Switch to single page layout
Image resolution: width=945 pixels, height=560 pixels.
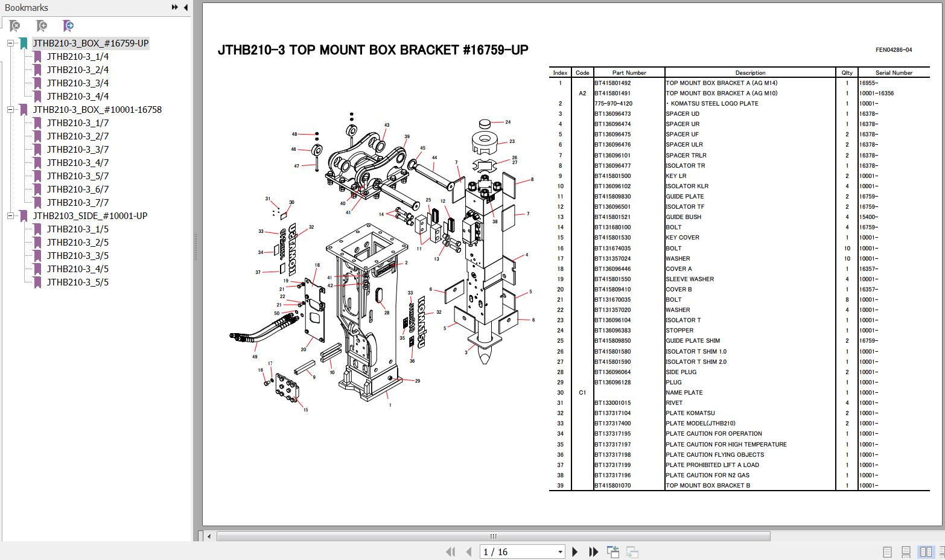pos(887,552)
